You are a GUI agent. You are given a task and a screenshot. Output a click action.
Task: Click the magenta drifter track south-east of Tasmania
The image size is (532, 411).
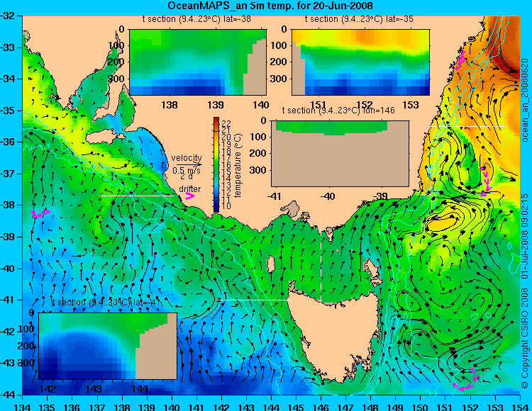click(467, 381)
